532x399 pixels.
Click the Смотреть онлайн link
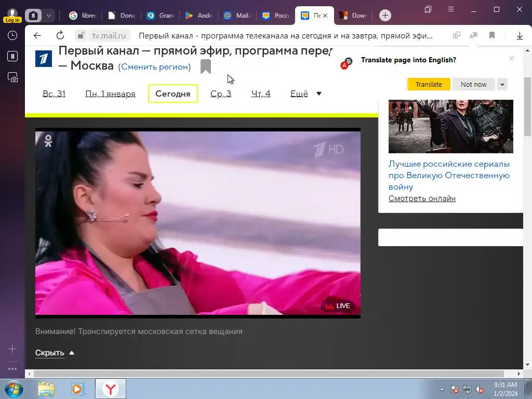422,198
